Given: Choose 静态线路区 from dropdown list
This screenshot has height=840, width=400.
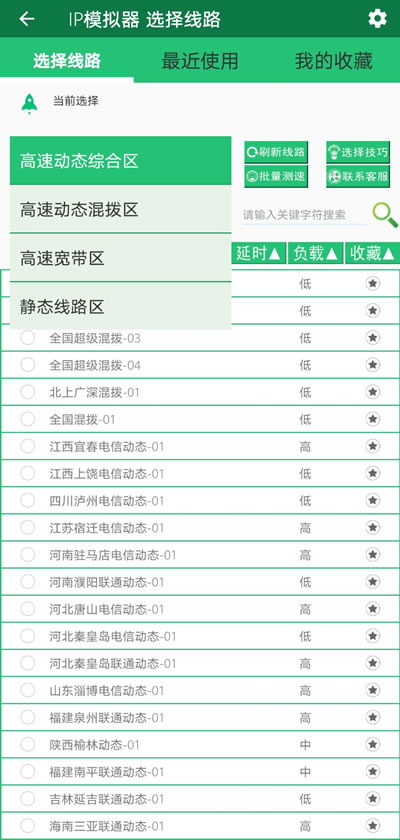Looking at the screenshot, I should point(120,306).
